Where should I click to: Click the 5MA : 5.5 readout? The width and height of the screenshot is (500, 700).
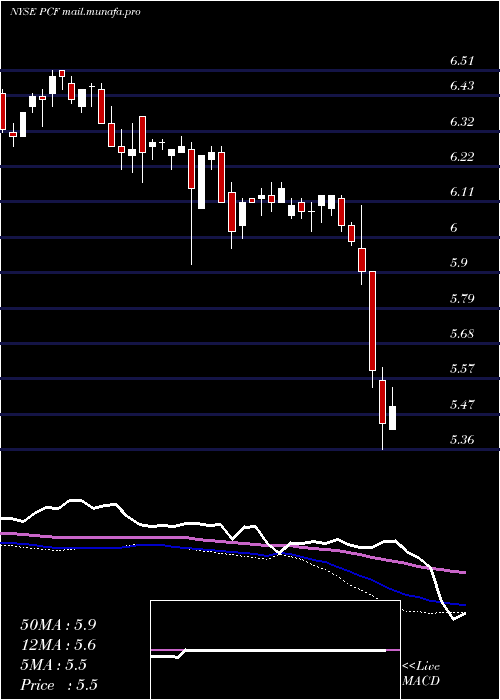coord(54,665)
